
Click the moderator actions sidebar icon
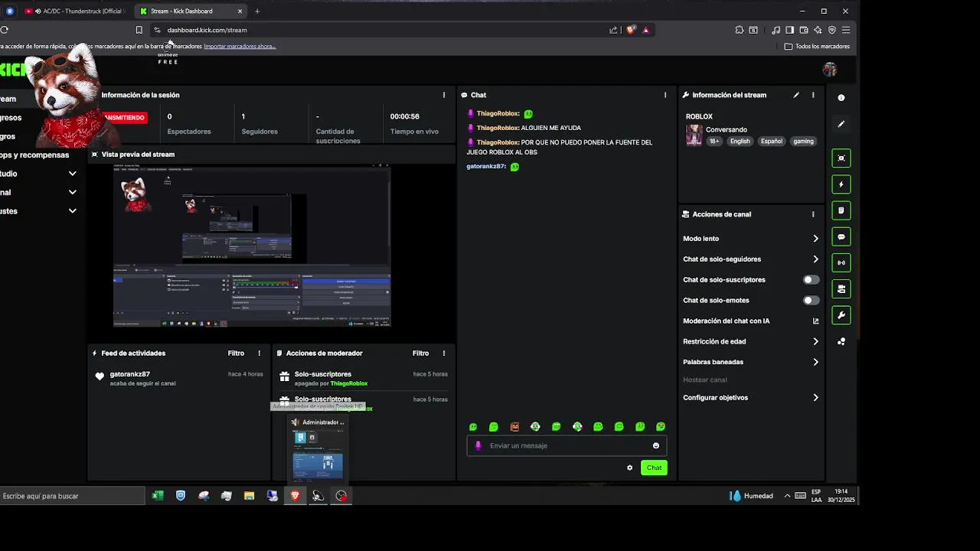click(x=841, y=289)
